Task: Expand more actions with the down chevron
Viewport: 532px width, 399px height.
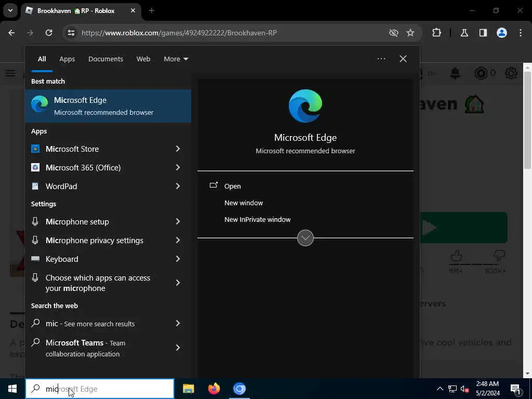Action: (305, 238)
